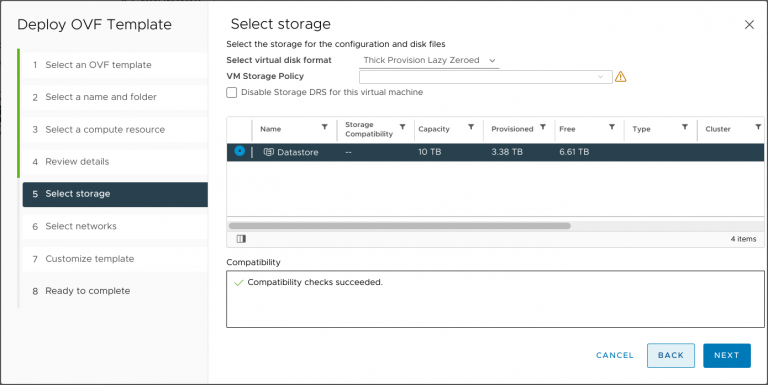Click the 10 TB capacity value
The image size is (768, 385).
click(430, 152)
